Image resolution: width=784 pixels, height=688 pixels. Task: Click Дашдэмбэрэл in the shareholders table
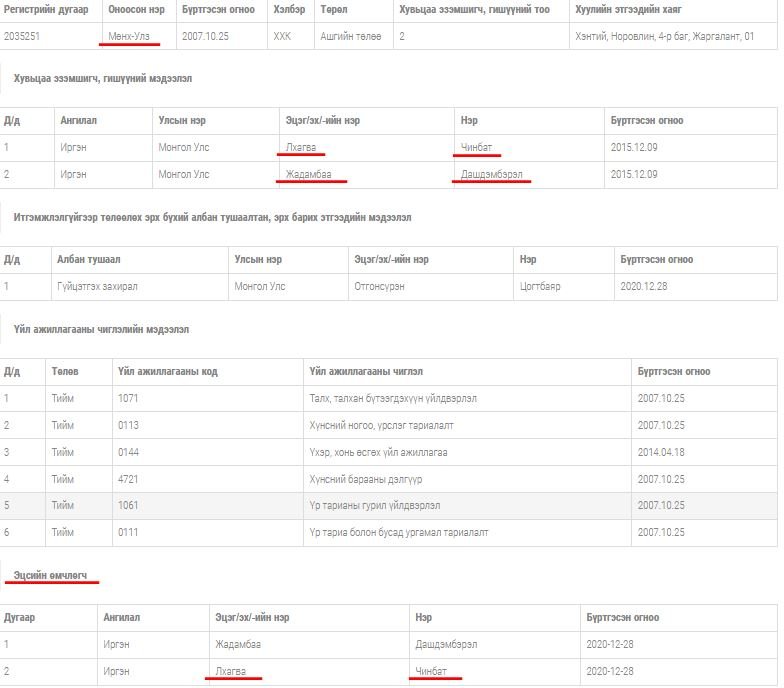pos(491,175)
